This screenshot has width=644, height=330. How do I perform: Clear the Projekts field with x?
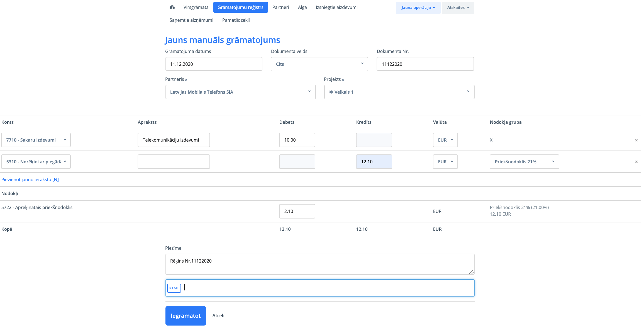coord(343,80)
